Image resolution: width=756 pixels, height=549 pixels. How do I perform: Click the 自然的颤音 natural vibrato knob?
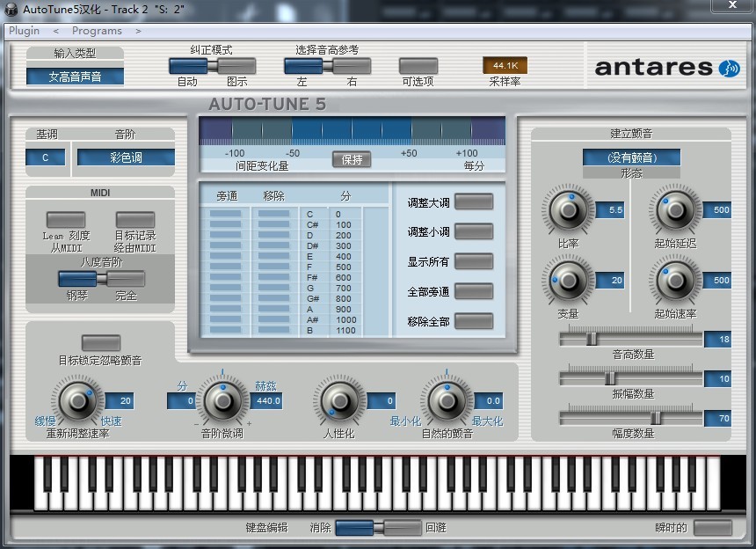[447, 400]
